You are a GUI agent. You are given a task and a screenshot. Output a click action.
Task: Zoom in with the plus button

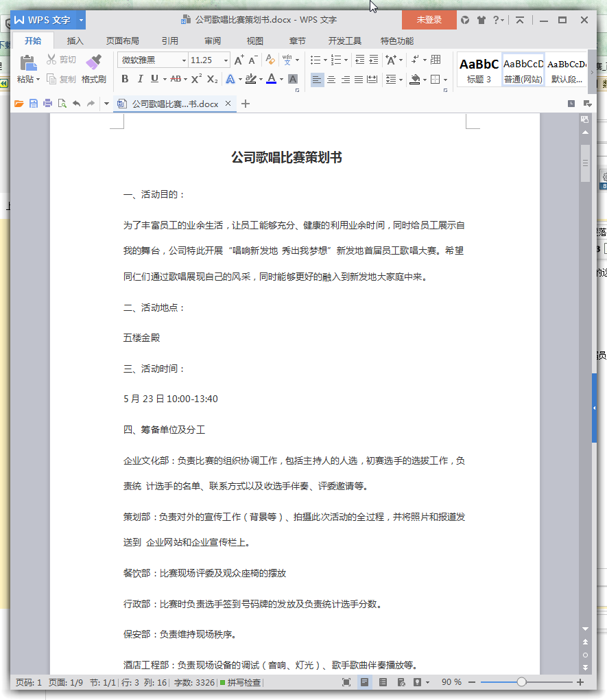click(x=580, y=682)
